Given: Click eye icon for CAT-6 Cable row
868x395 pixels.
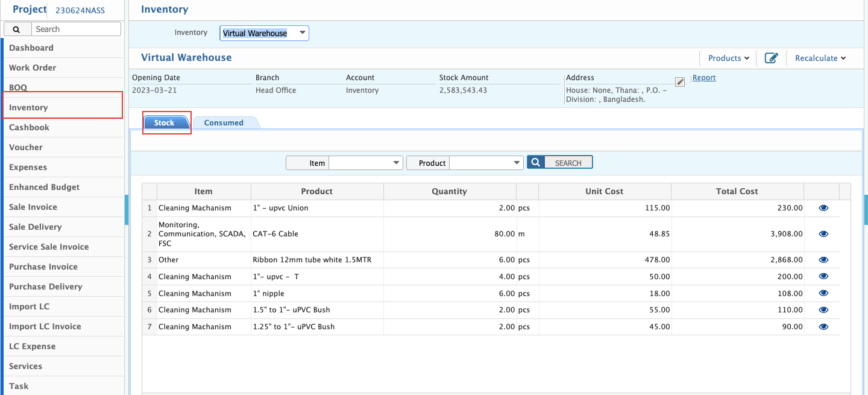Looking at the screenshot, I should pos(823,234).
